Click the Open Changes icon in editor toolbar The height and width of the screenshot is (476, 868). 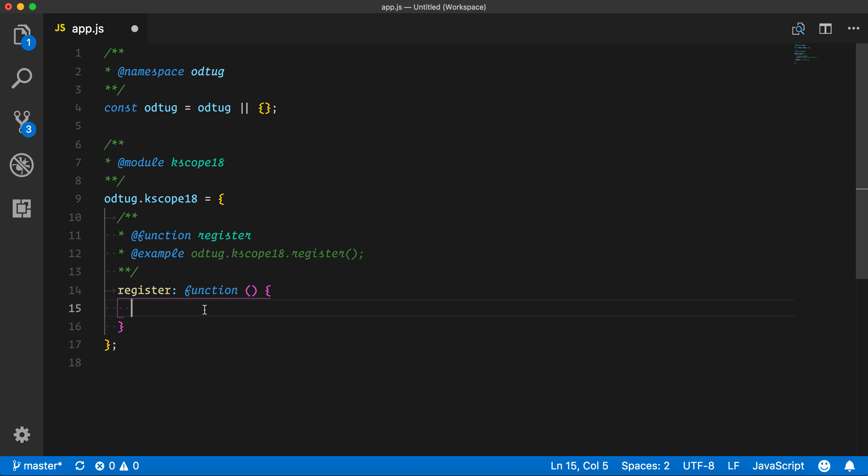[798, 29]
